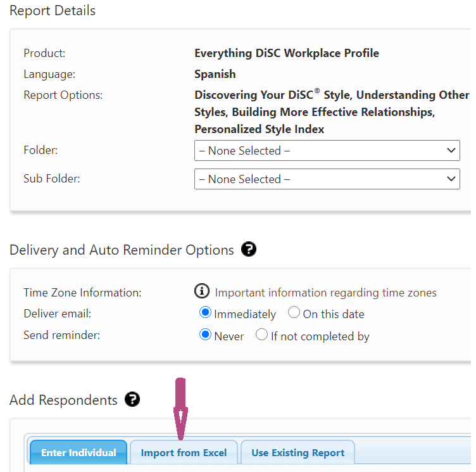Click the Send reminder label
Screen dimensions: 476x472
pyautogui.click(x=61, y=335)
